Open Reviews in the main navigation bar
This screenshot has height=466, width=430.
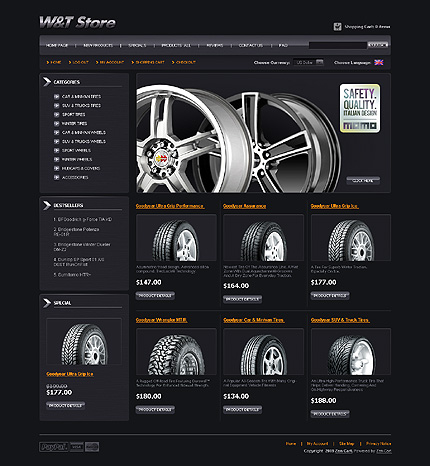(215, 45)
